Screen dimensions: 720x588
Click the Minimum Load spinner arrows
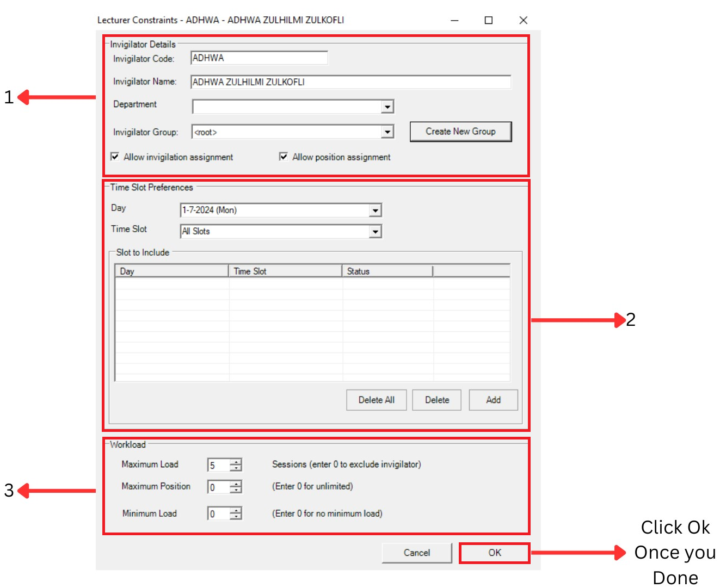(x=236, y=513)
